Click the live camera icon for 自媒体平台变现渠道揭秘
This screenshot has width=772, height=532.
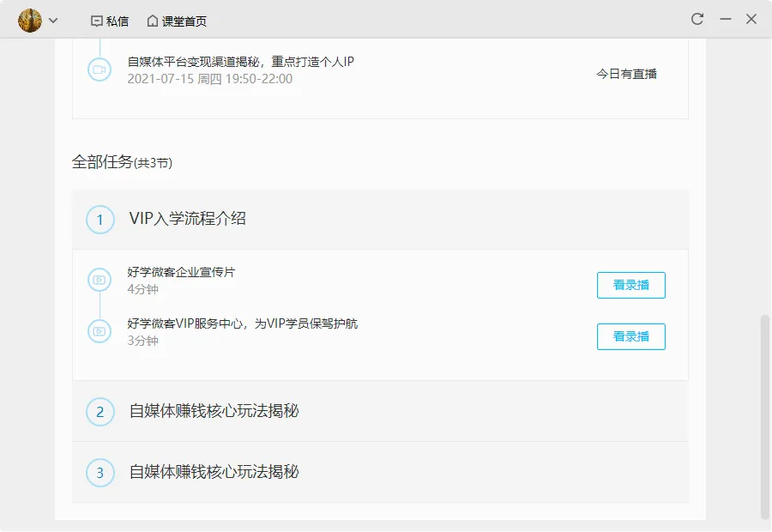tap(100, 70)
